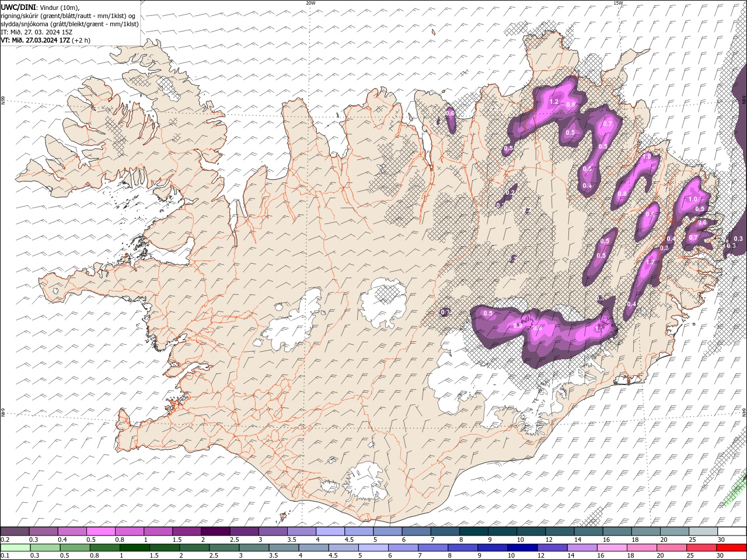Click the 20W longitude label
747x560 pixels.
pyautogui.click(x=310, y=3)
